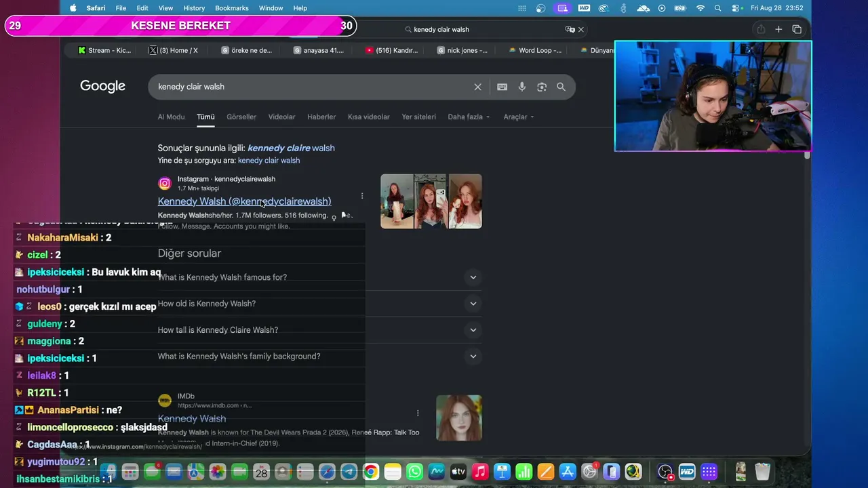Stop loading page in Safari address bar

click(x=580, y=29)
